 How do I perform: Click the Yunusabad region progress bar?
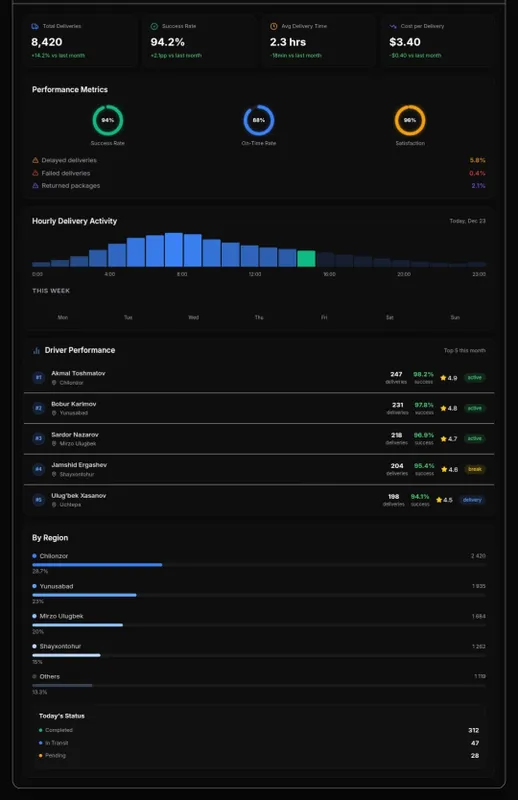tap(259, 595)
